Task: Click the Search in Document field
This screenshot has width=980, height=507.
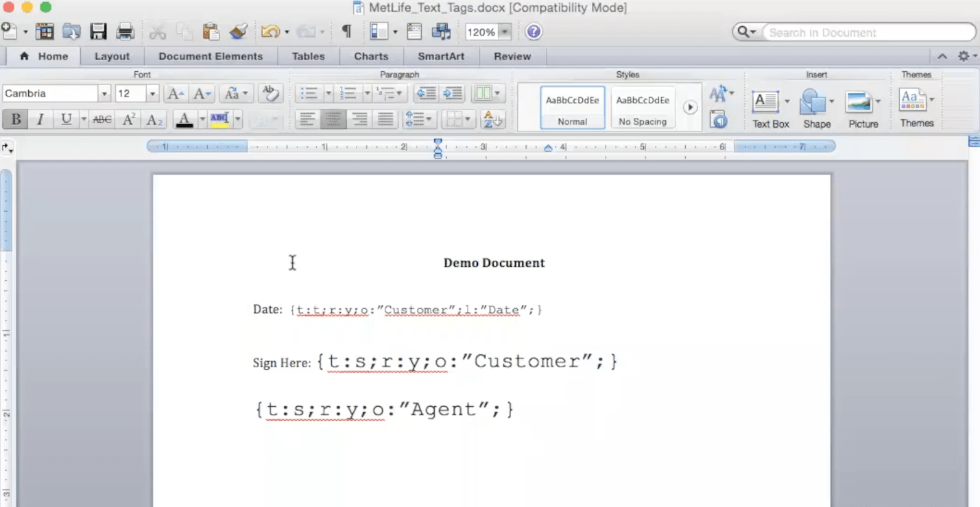Action: coord(867,32)
